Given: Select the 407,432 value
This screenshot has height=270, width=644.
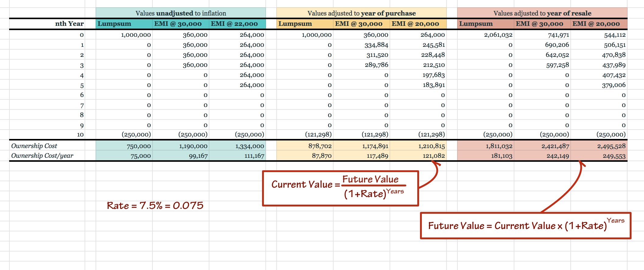Looking at the screenshot, I should [x=614, y=75].
